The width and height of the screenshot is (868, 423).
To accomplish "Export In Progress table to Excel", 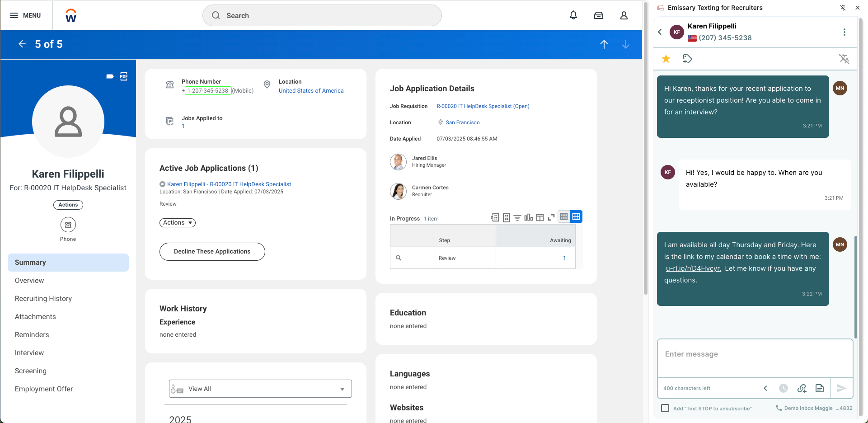I will 495,218.
